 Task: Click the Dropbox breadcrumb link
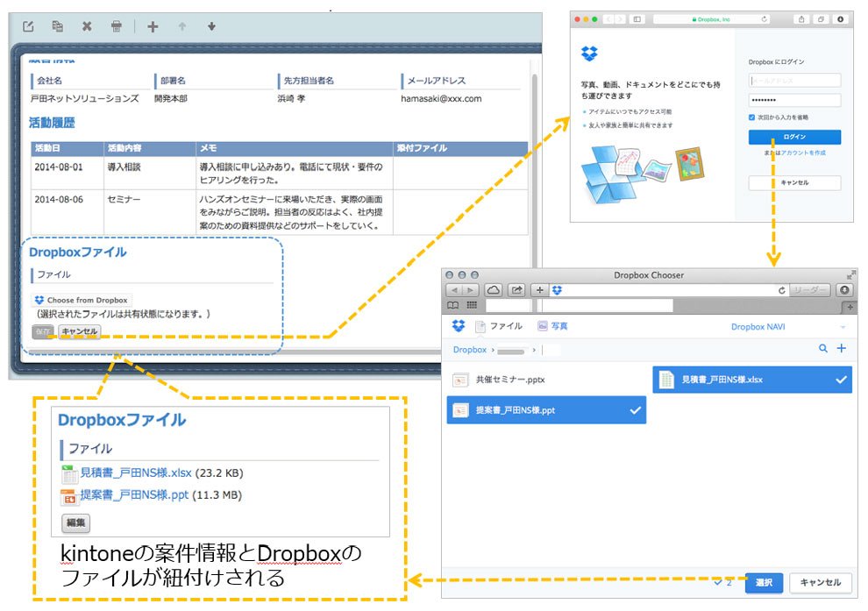tap(469, 350)
